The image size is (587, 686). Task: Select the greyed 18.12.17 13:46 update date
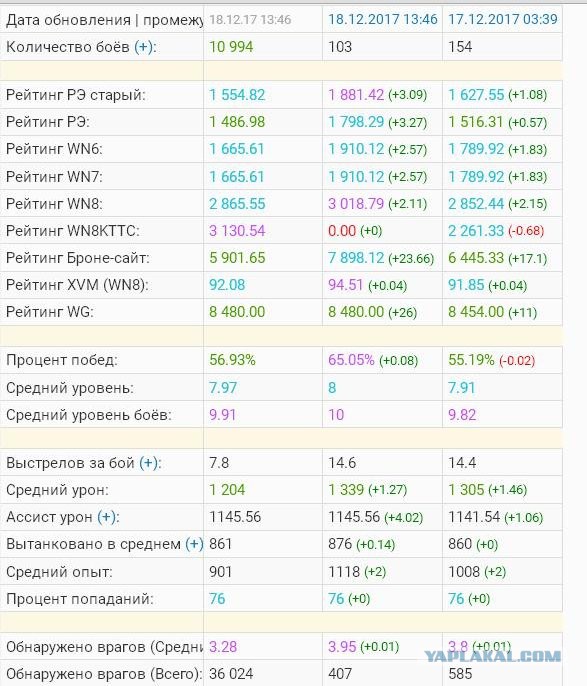pos(250,19)
